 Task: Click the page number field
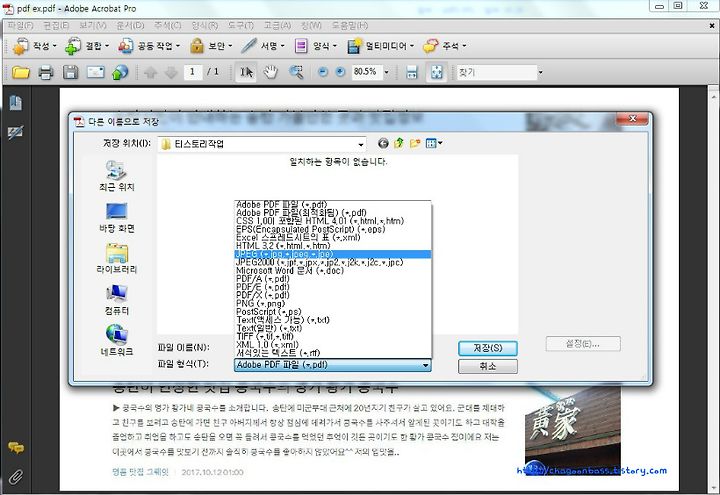click(192, 72)
